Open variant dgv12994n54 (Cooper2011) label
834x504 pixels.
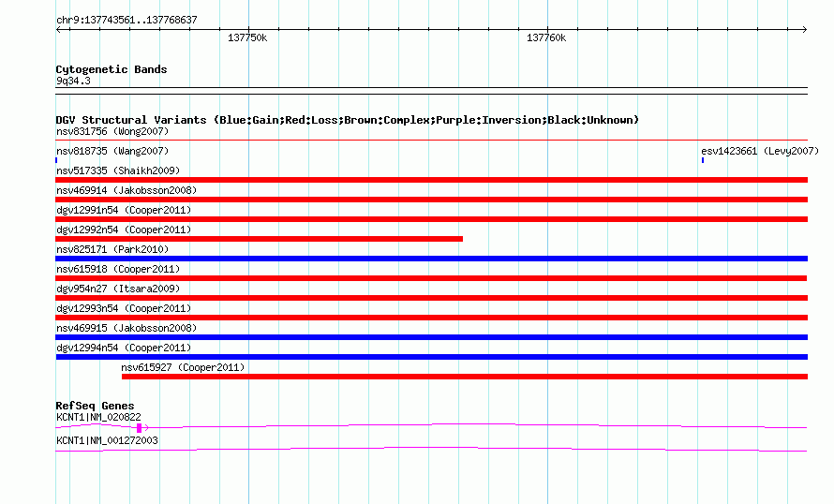[124, 348]
